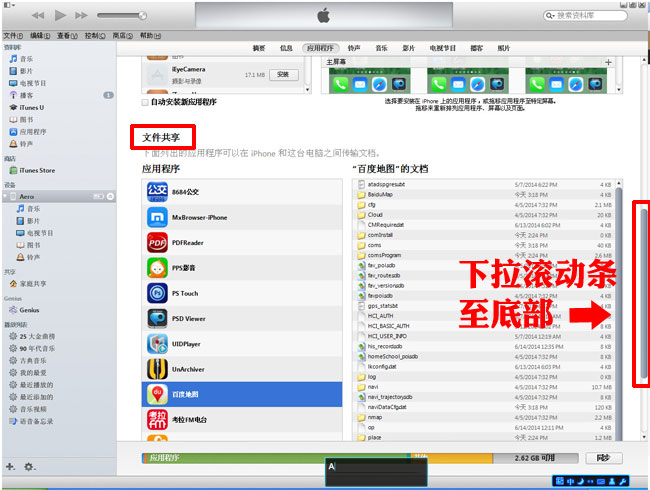Switch to the 电视节目 tab
The height and width of the screenshot is (490, 650).
[x=443, y=48]
